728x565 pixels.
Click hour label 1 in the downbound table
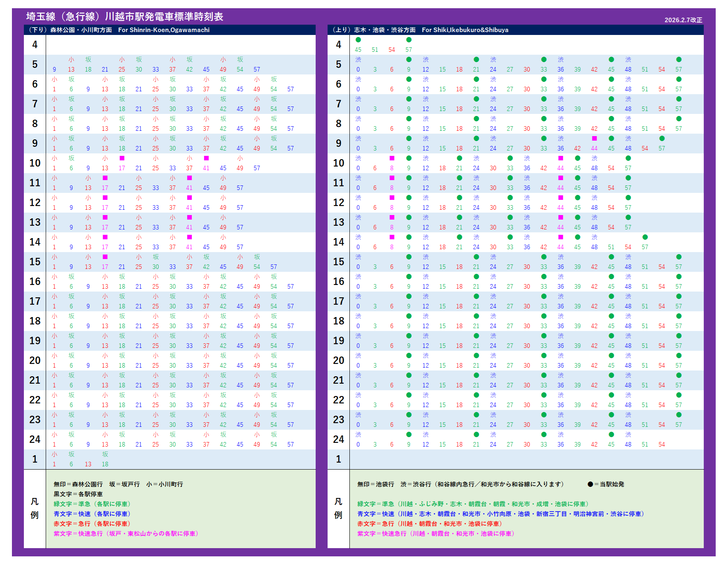[x=35, y=459]
